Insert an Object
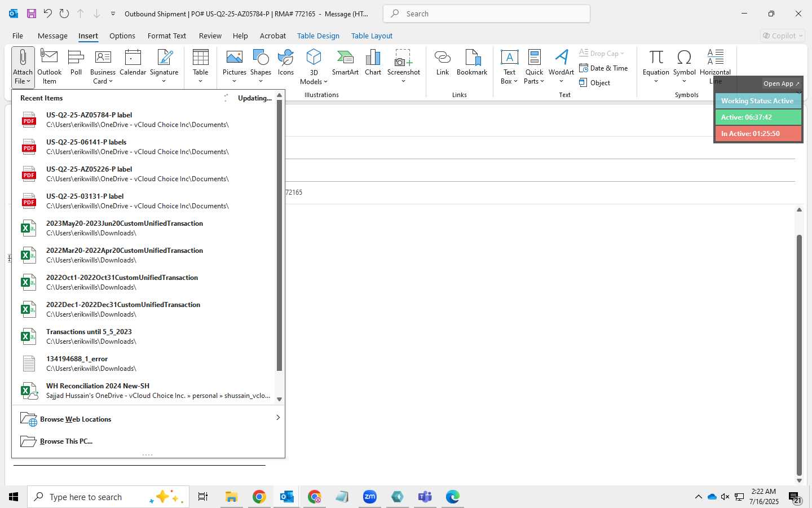 [595, 83]
